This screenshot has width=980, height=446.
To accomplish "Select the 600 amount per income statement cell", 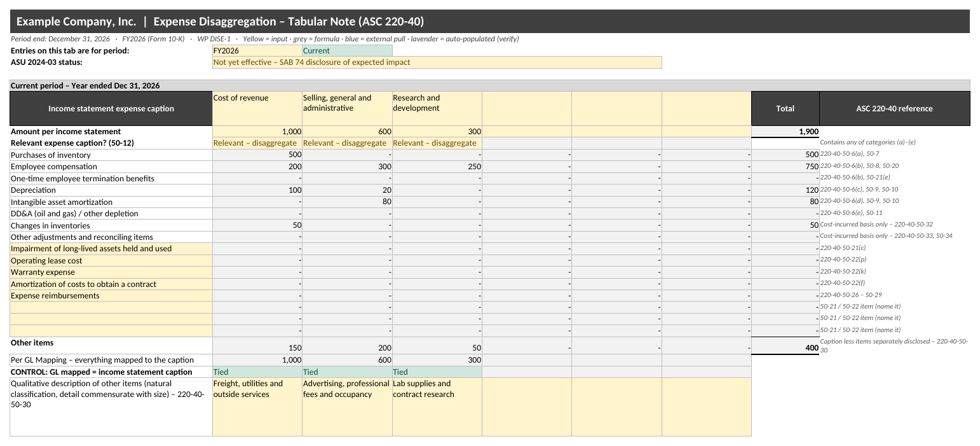I will click(x=348, y=132).
